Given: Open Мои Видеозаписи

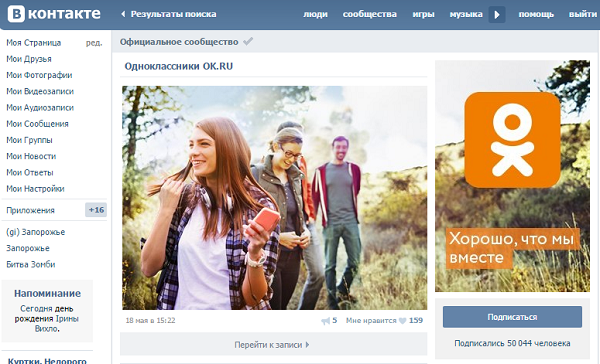Looking at the screenshot, I should click(x=40, y=91).
